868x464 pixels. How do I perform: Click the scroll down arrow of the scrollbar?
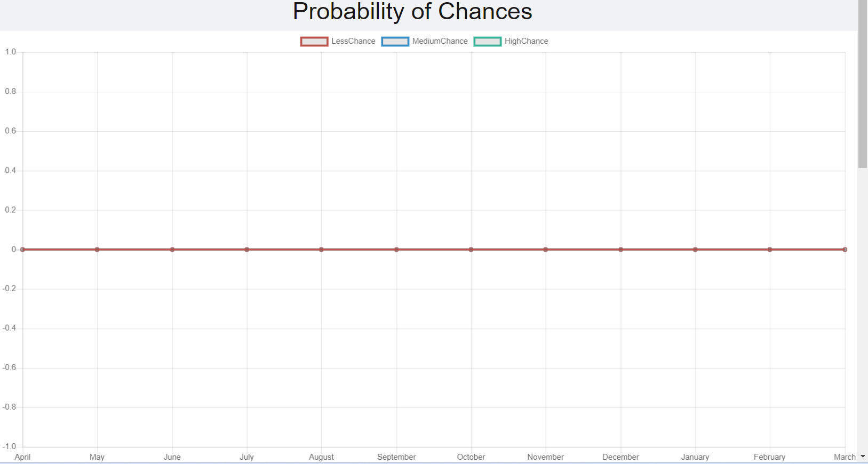pyautogui.click(x=863, y=457)
